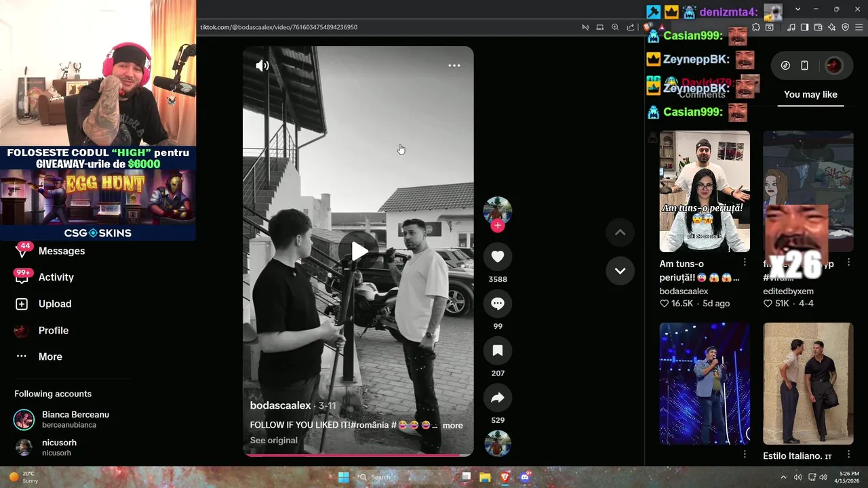Click editedbyxem creator name

[x=788, y=291]
